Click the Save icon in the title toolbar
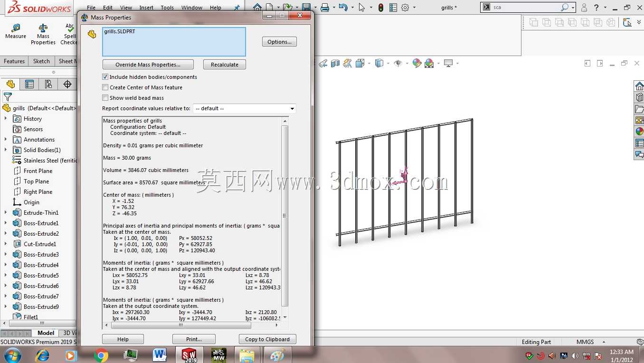 tap(306, 8)
